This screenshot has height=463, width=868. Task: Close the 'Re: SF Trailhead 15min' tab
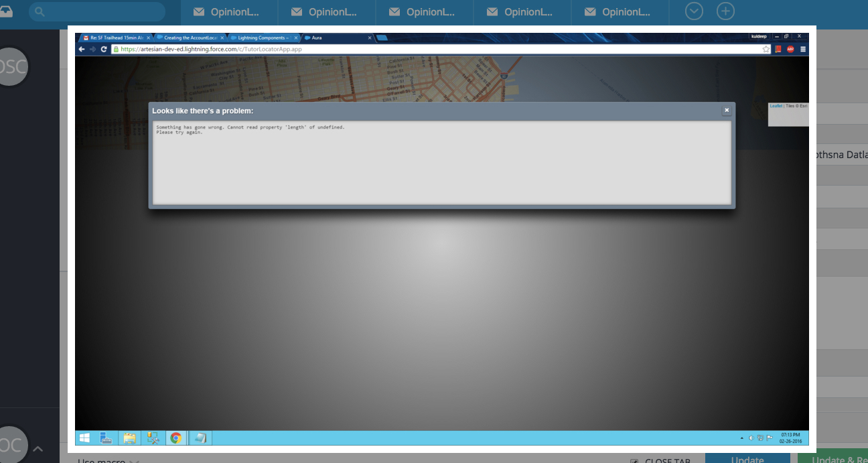pyautogui.click(x=148, y=38)
